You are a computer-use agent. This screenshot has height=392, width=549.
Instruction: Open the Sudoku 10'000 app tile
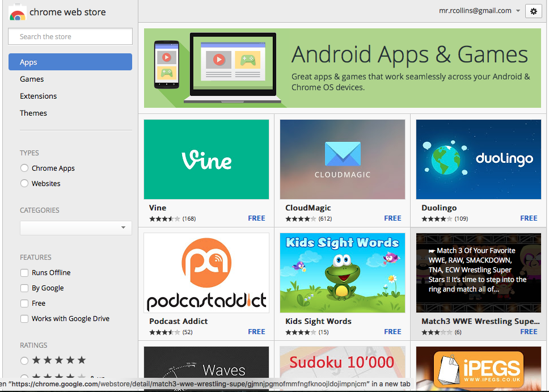(343, 363)
